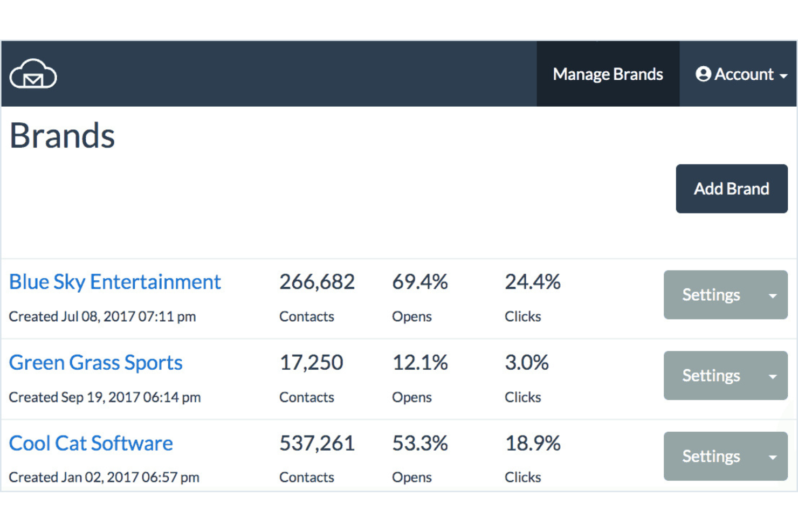Open the Cool Cat Software brand
Viewport: 798px width, 532px height.
tap(91, 443)
